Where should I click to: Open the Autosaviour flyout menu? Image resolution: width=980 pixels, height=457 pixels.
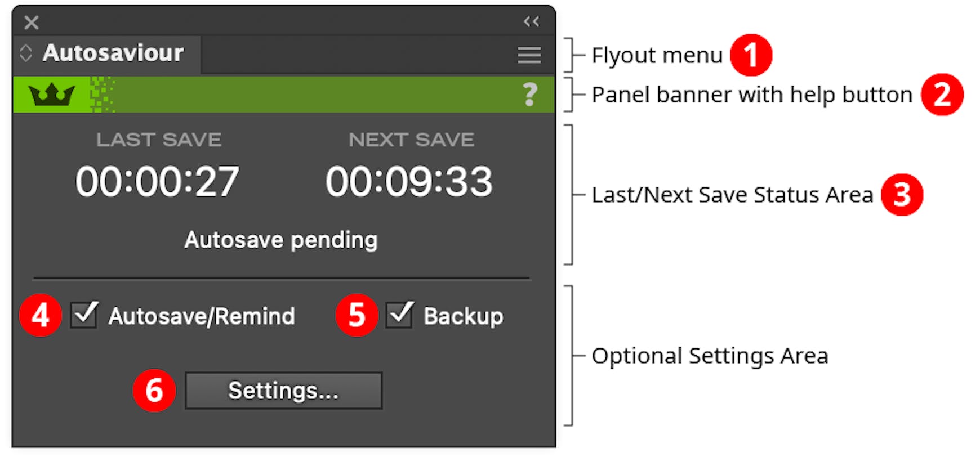528,56
